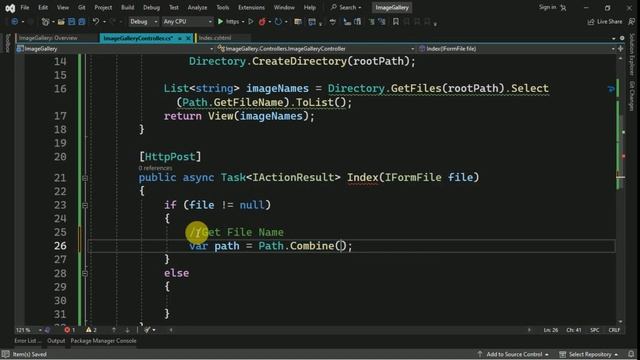Click the Live Share button
This screenshot has height=360, width=640.
click(x=605, y=22)
